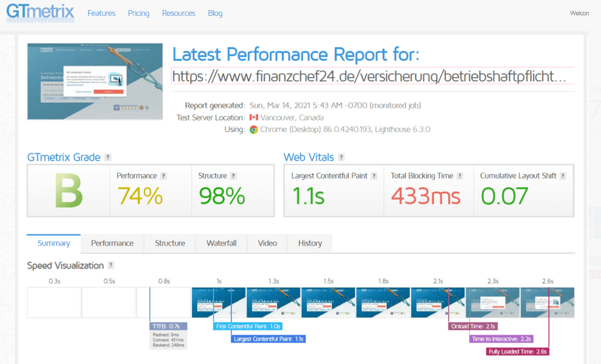Switch to the Performance tab
This screenshot has width=601, height=364.
113,243
